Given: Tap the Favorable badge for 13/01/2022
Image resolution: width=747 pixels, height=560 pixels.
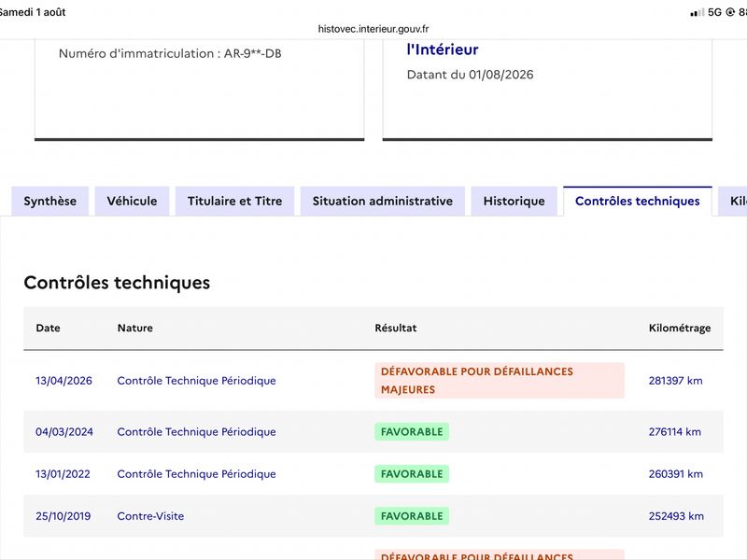Looking at the screenshot, I should point(412,474).
